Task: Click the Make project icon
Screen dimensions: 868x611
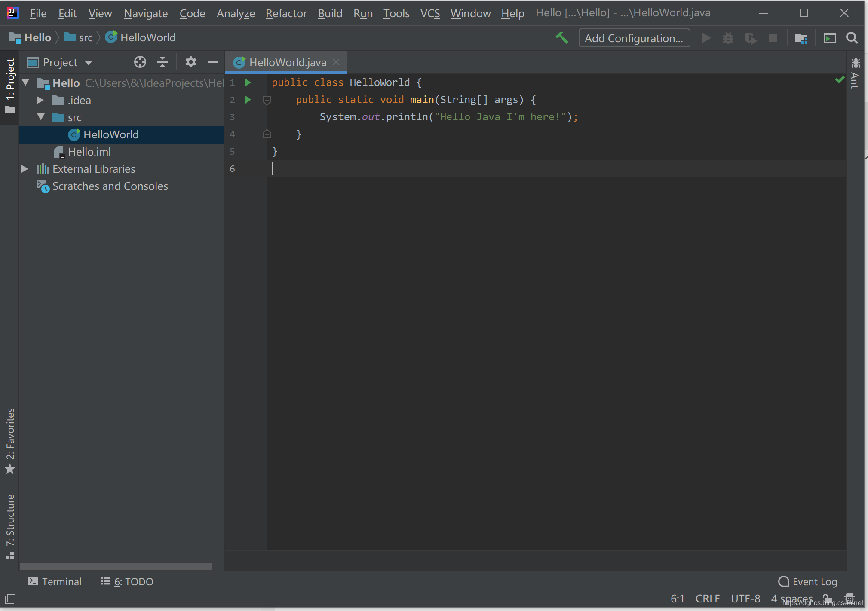Action: click(x=563, y=37)
